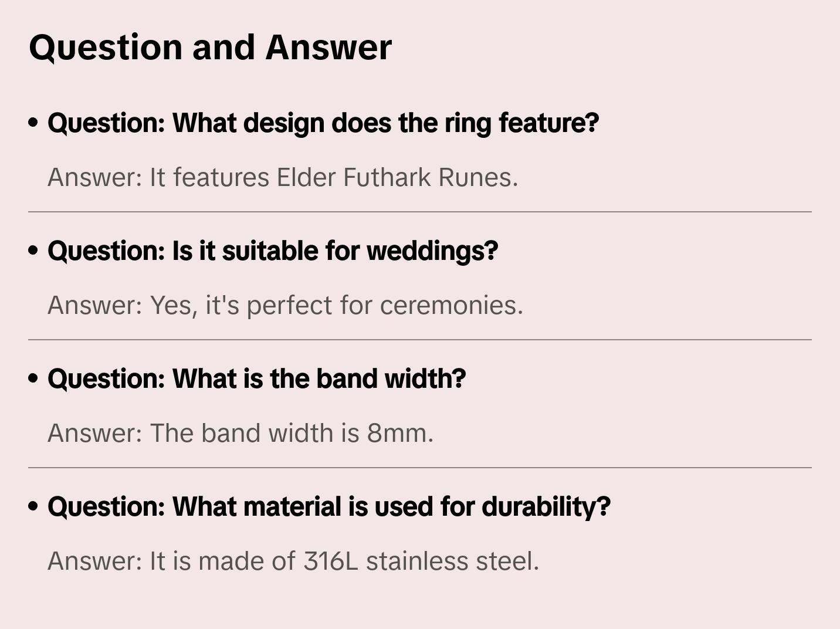Click the question about material used for durability
840x629 pixels.
(329, 507)
